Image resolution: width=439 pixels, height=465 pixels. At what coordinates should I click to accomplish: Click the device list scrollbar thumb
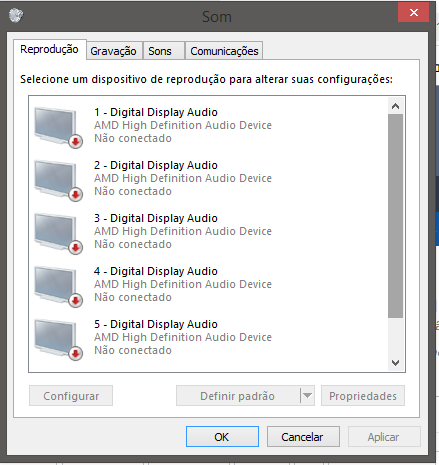[396, 216]
